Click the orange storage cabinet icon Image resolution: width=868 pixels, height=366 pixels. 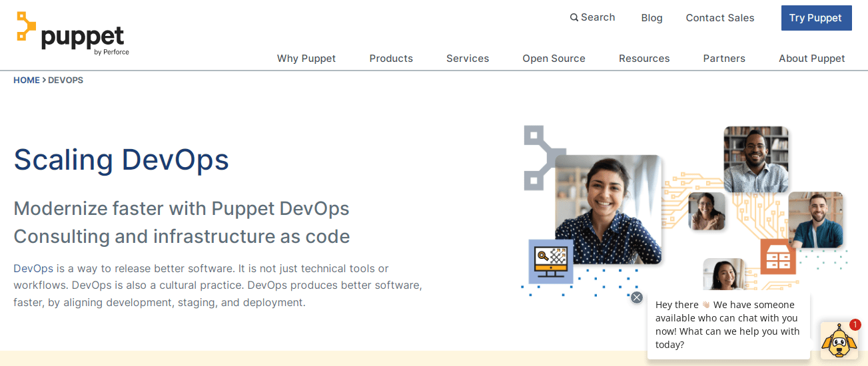pos(778,256)
